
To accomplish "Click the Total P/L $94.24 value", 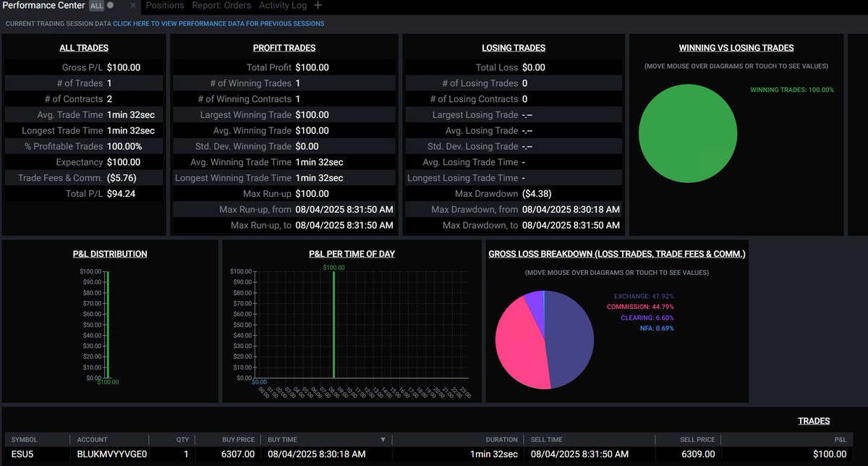I will point(121,194).
